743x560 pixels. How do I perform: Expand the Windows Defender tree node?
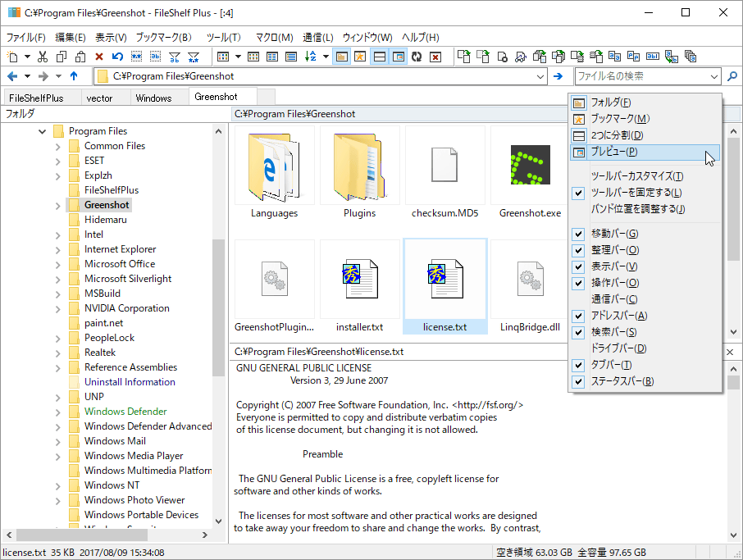coord(57,412)
